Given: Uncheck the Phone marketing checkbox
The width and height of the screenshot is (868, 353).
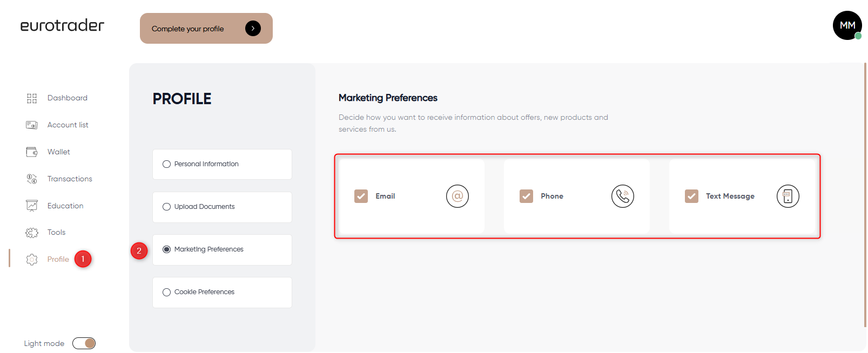Looking at the screenshot, I should coord(526,196).
